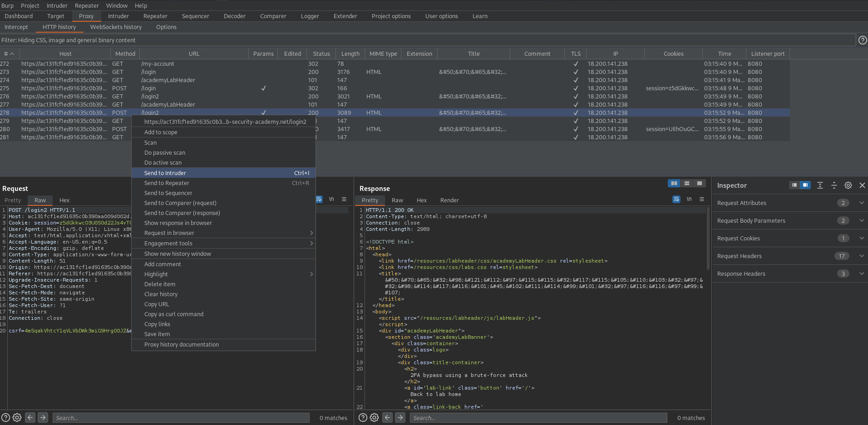Expand all Inspector sections
Viewport: 868px width, 425px height.
[820, 185]
